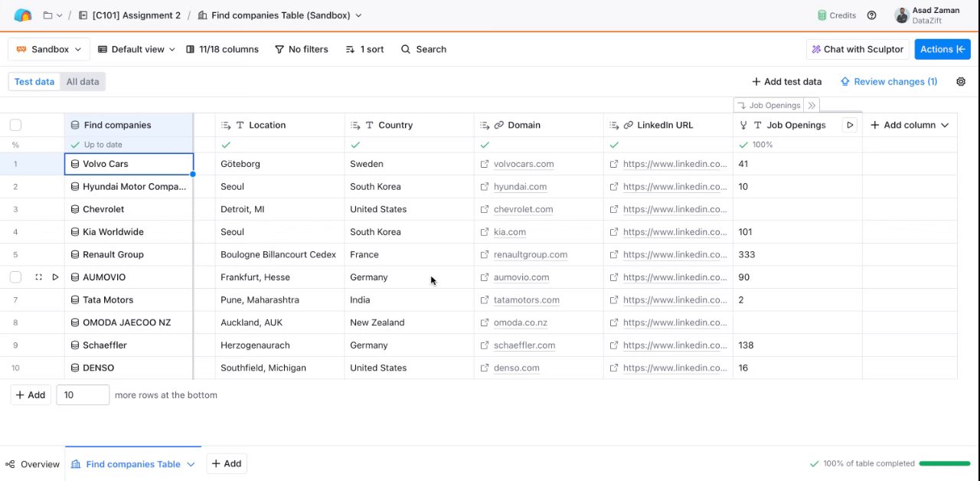
Task: Click the Chat with Sculptor button
Action: point(857,49)
